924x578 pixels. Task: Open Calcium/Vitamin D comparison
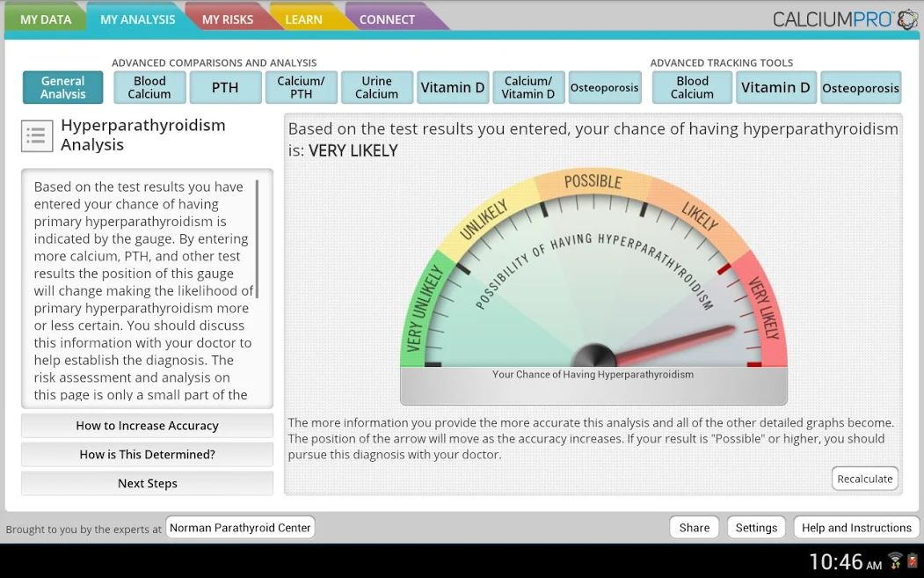(x=528, y=88)
